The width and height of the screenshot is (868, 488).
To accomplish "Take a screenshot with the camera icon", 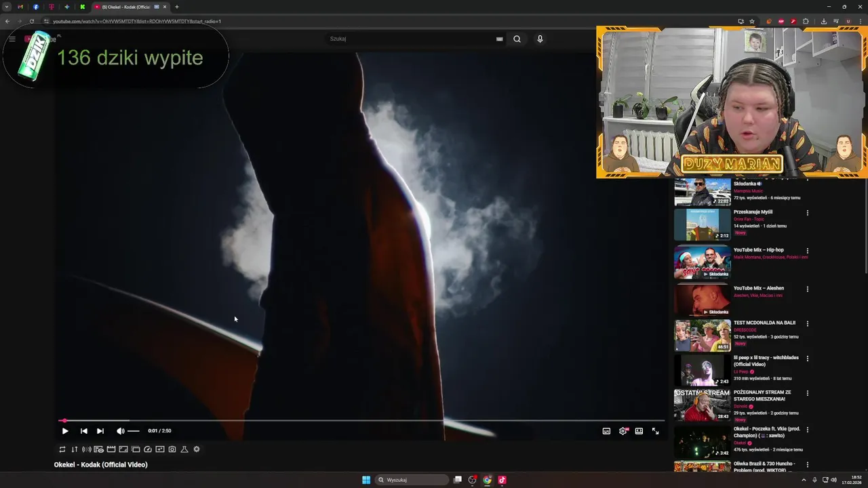I will coord(172,449).
